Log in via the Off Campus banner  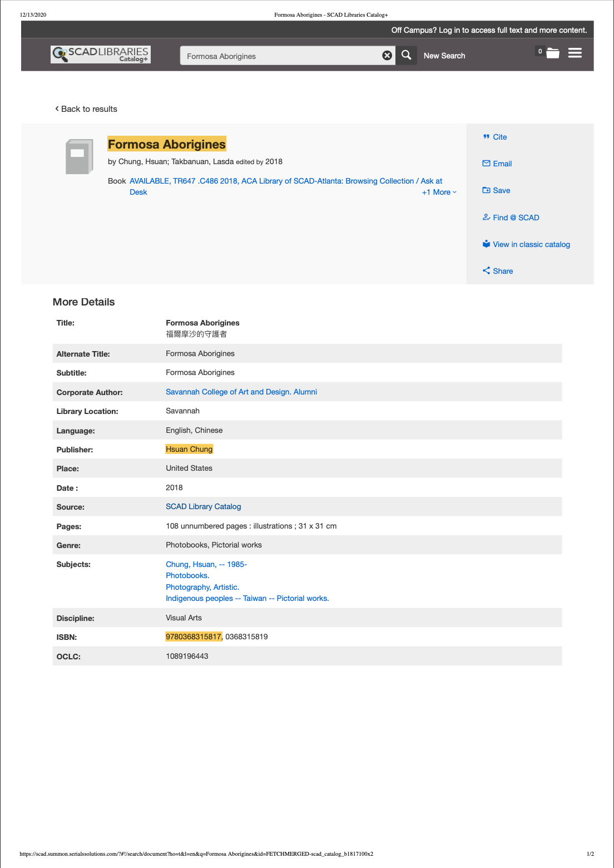pyautogui.click(x=489, y=30)
